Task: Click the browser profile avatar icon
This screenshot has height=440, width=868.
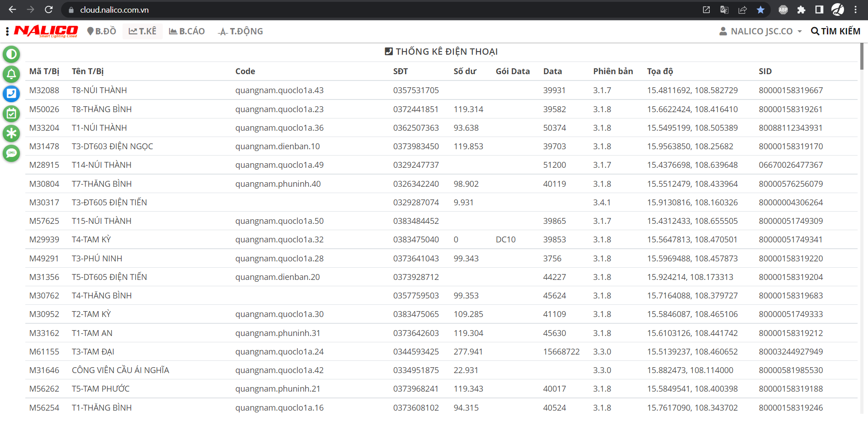Action: pos(838,9)
